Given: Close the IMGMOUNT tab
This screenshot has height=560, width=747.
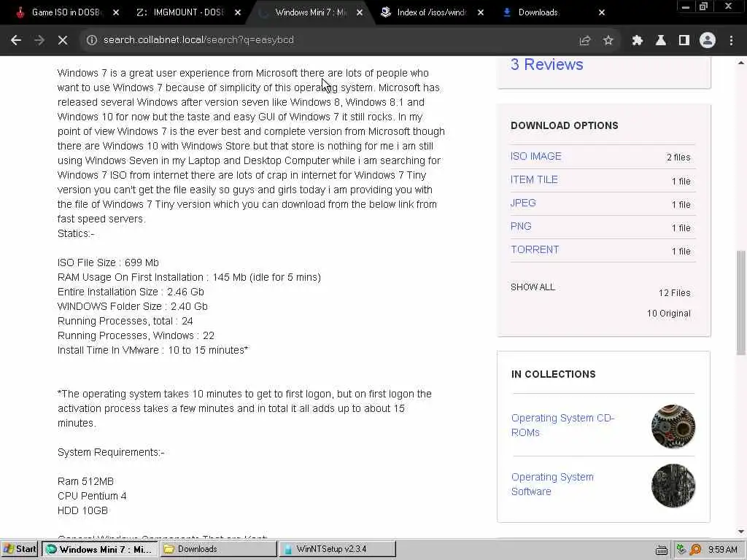Looking at the screenshot, I should 238,12.
